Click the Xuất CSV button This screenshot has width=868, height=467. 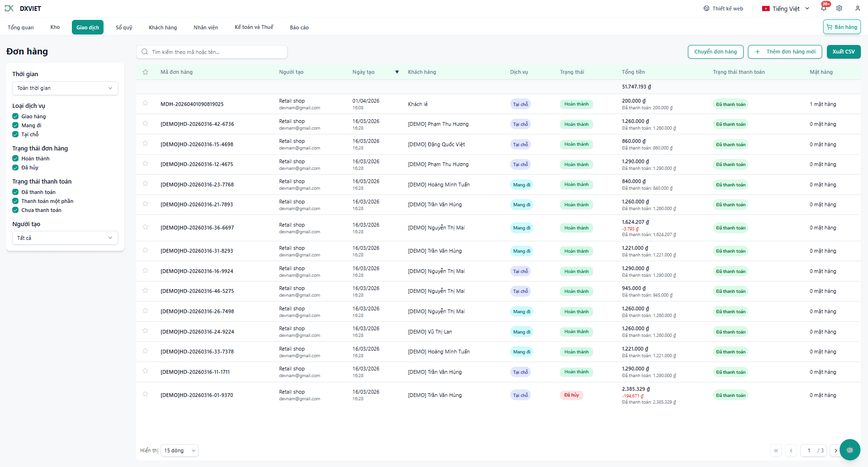tap(843, 52)
